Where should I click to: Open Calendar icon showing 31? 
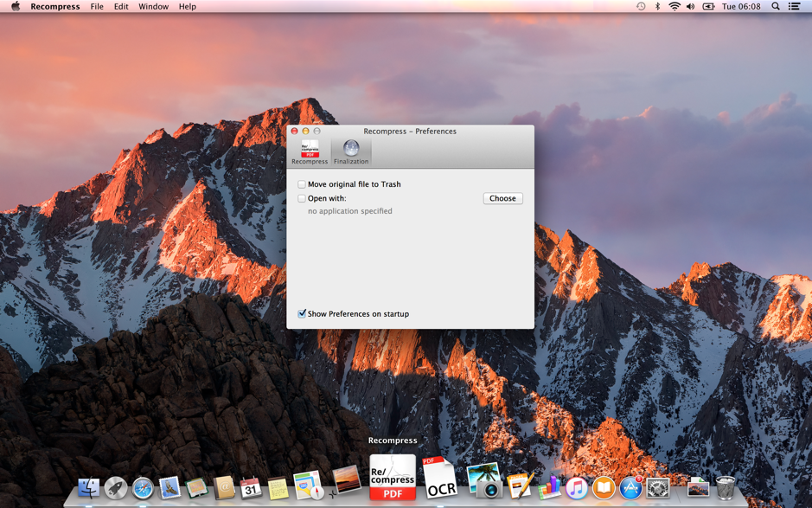click(251, 488)
